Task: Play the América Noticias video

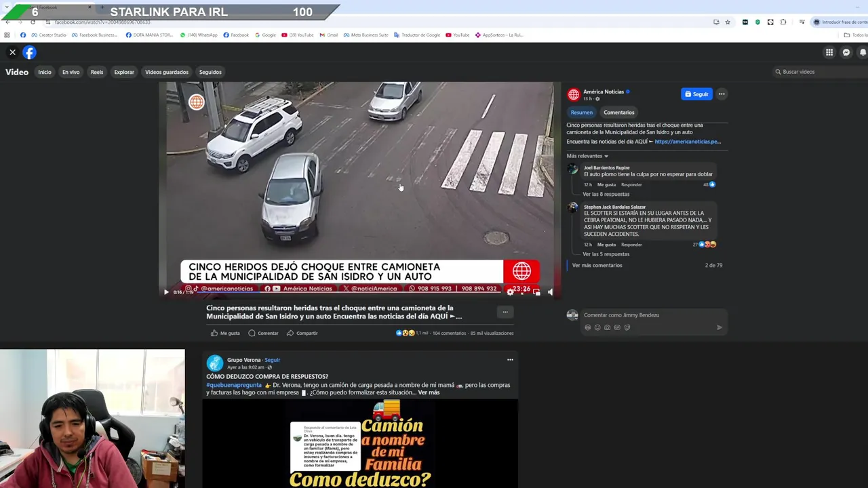Action: 166,292
